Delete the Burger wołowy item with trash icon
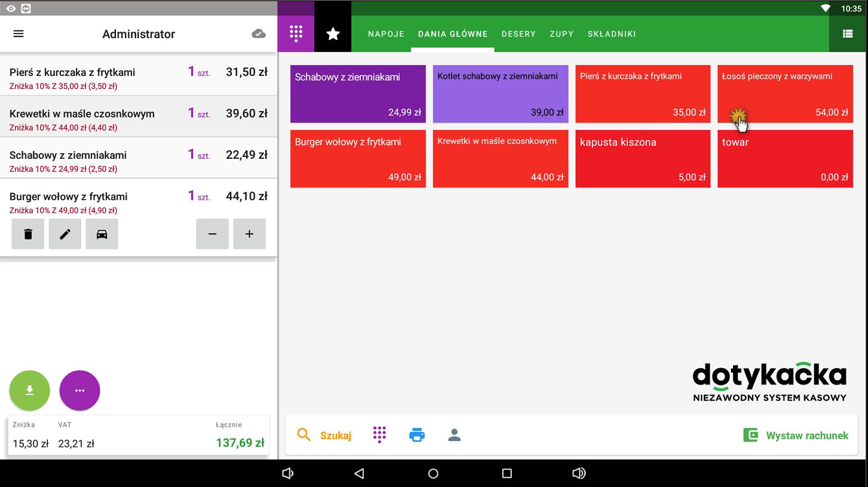This screenshot has width=868, height=487. pyautogui.click(x=28, y=234)
